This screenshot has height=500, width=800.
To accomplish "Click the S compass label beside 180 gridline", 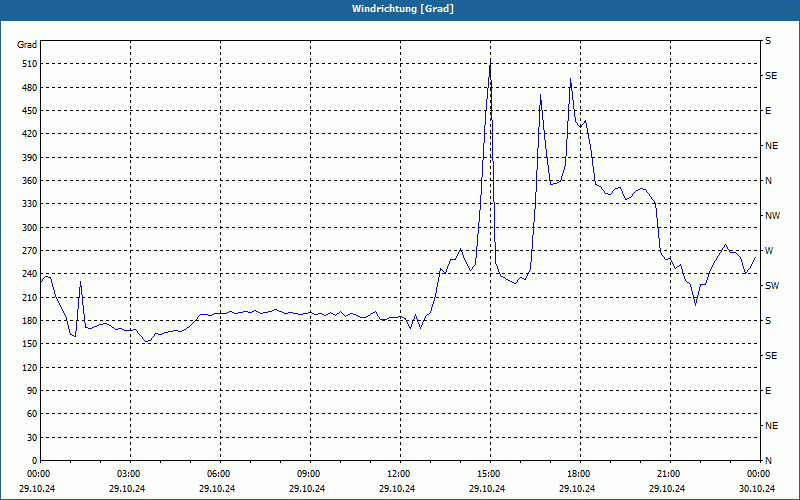I will tap(768, 321).
